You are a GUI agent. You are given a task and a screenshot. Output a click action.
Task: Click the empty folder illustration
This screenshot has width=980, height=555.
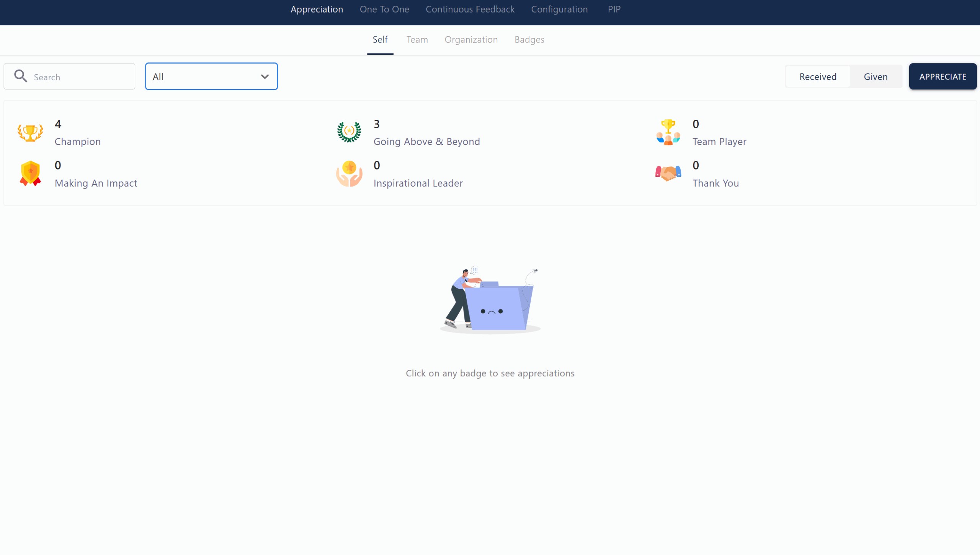click(490, 300)
